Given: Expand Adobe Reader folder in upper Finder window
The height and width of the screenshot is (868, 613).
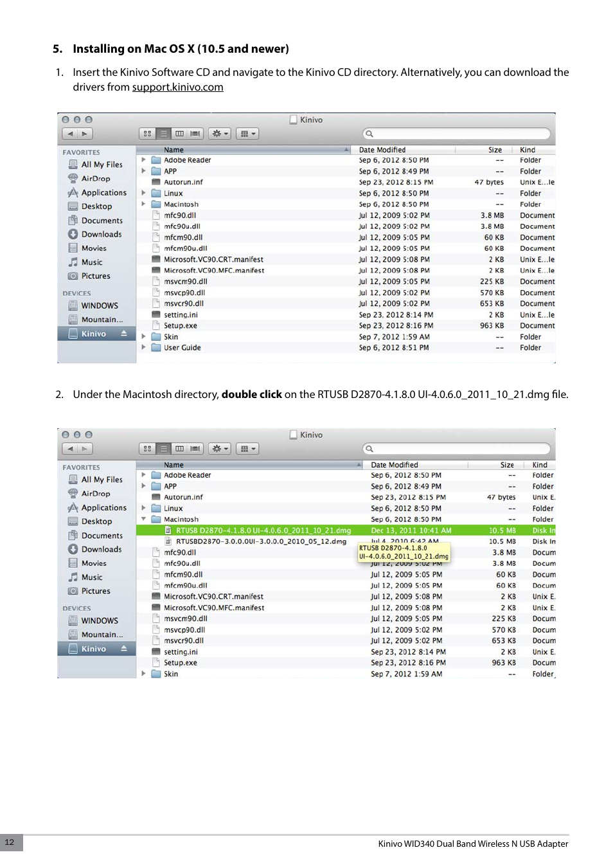Looking at the screenshot, I should (x=144, y=160).
